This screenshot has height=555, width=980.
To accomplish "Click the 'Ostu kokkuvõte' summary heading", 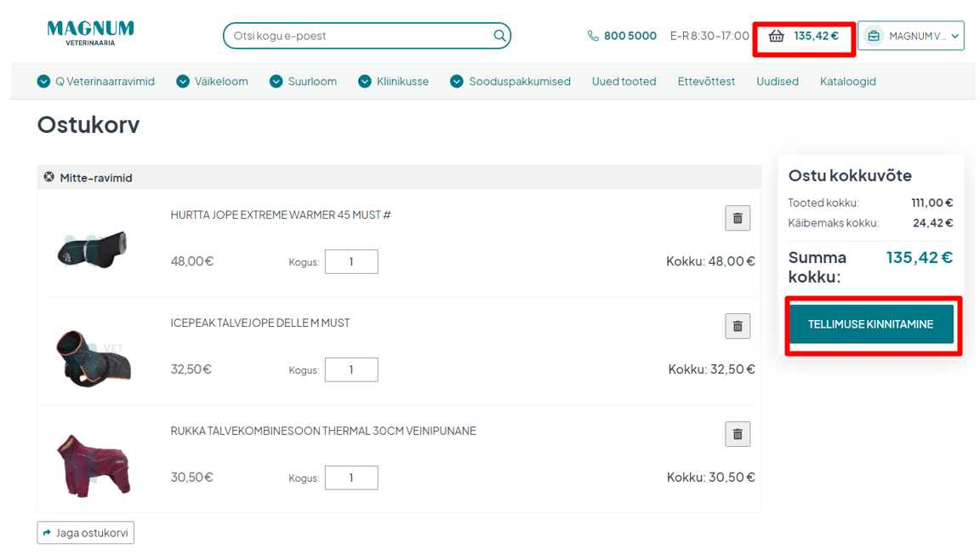I will pos(850,175).
